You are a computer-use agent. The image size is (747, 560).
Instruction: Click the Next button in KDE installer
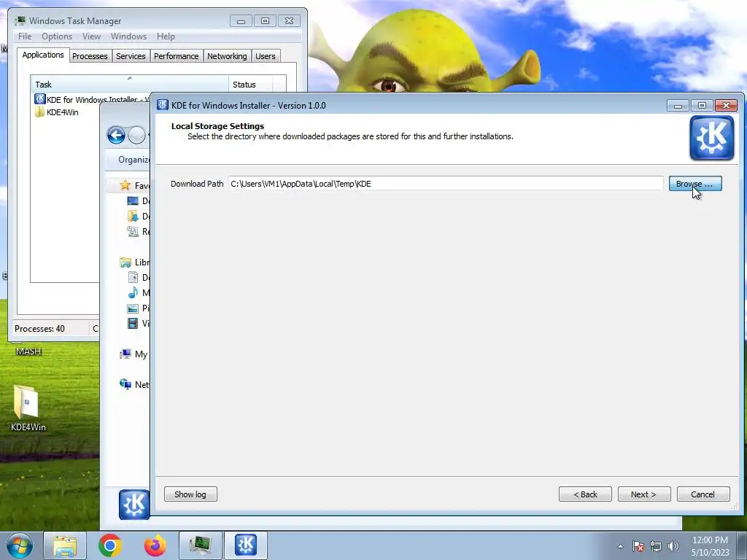point(643,494)
